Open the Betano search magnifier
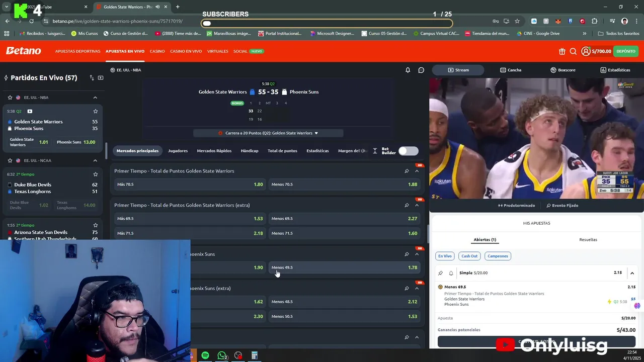The image size is (644, 362). coord(573,51)
